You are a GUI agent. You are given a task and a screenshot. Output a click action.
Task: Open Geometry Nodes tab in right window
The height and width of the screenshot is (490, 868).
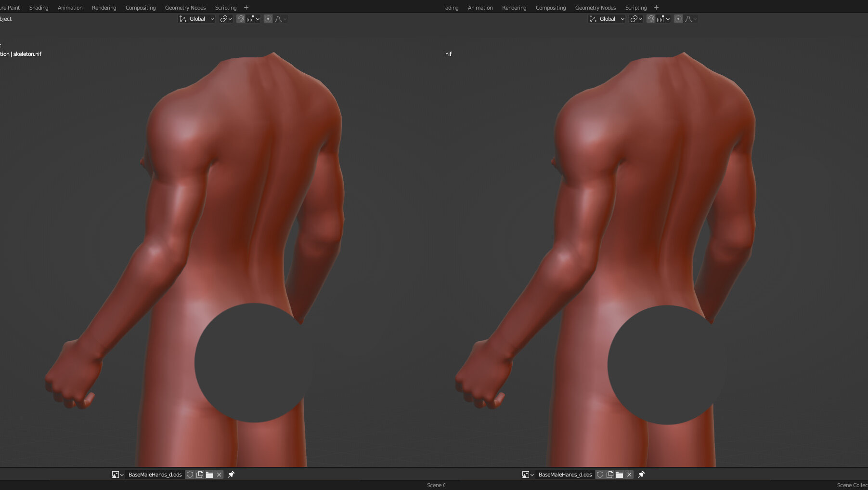596,8
